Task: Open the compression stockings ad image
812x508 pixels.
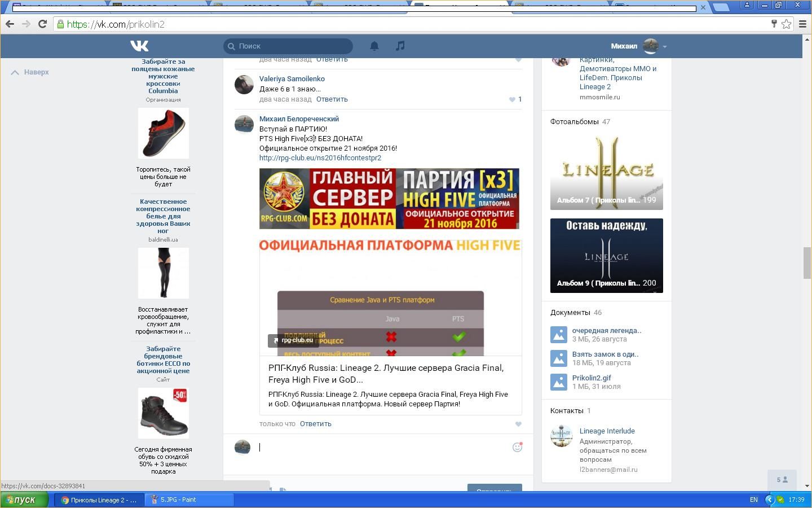Action: (x=164, y=273)
